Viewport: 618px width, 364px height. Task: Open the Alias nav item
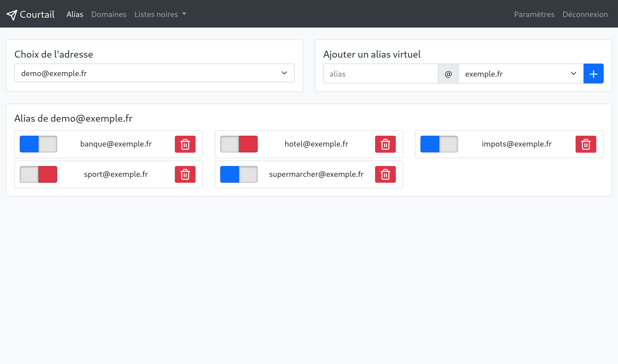click(75, 14)
